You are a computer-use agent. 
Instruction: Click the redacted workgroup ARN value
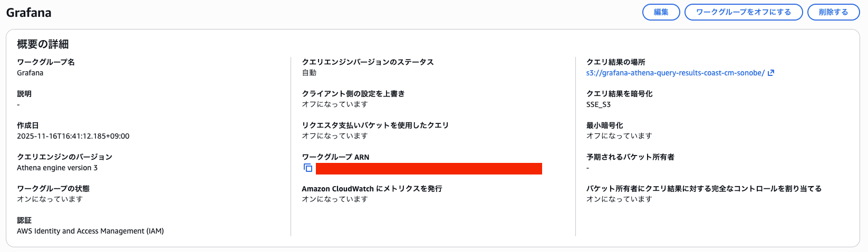(428, 169)
